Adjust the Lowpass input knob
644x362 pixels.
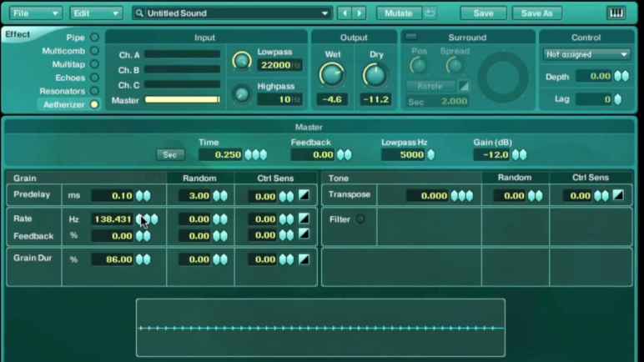[241, 60]
